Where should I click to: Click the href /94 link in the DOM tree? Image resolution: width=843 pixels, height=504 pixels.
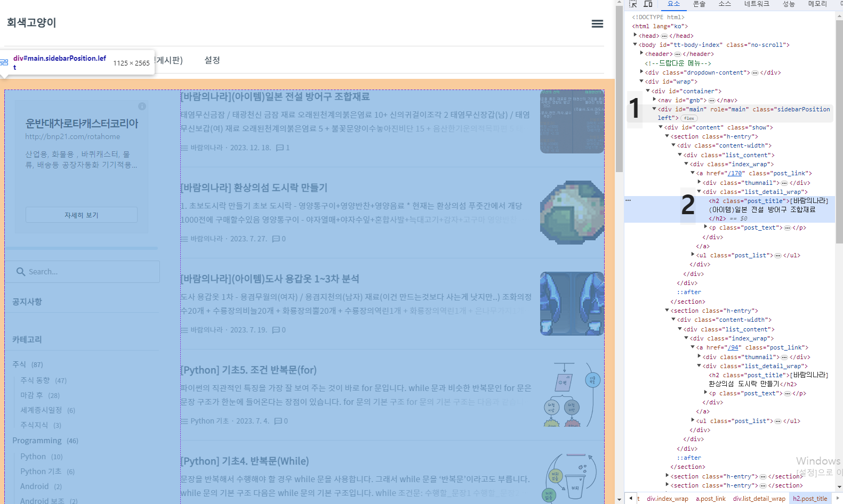coord(733,347)
